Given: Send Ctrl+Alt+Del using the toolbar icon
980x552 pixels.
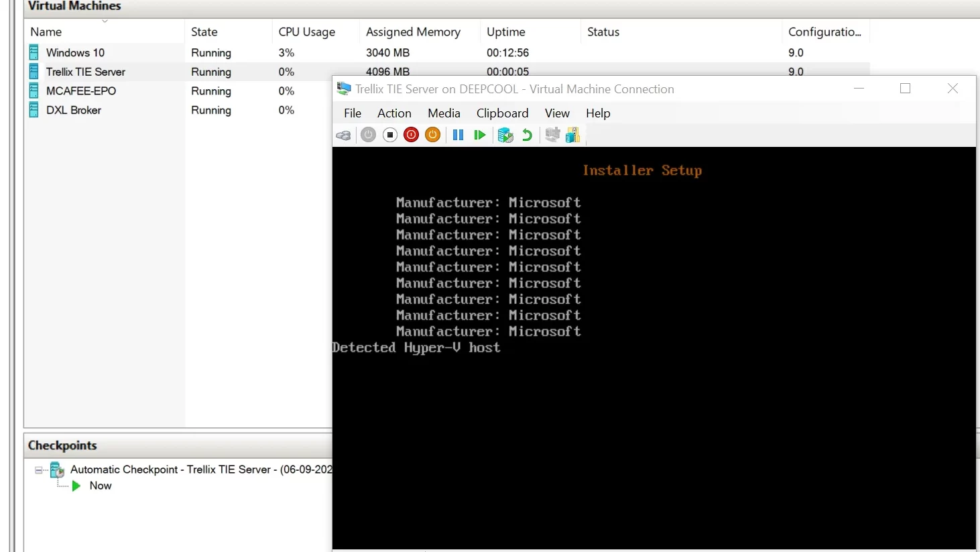Looking at the screenshot, I should click(x=343, y=135).
